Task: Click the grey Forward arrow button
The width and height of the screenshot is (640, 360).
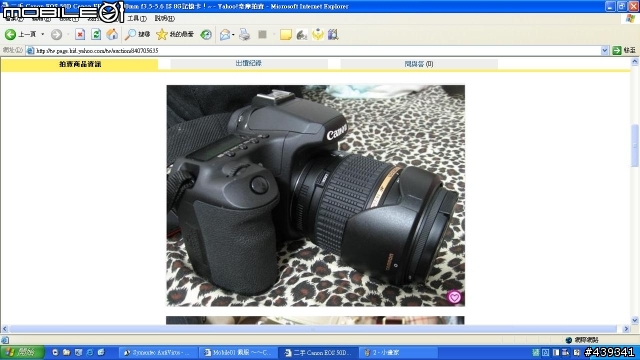Action: tap(56, 35)
